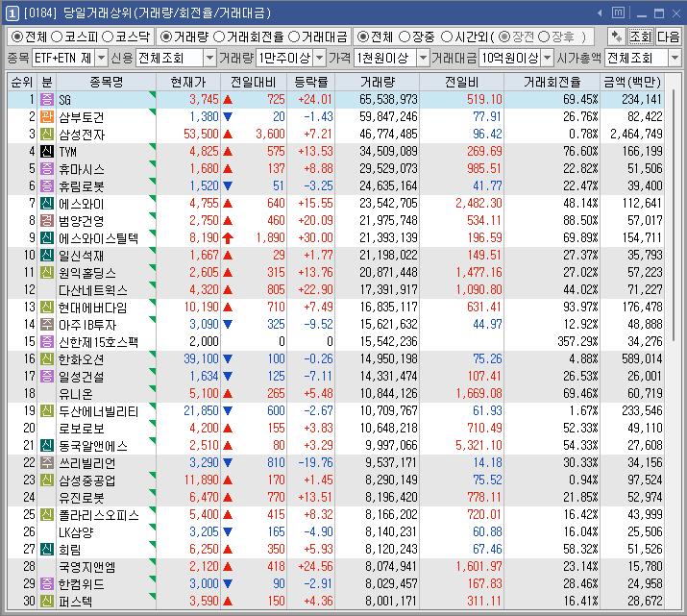Viewport: 687px width, 616px height.
Task: Sort by the 등락률 column header
Action: (311, 82)
